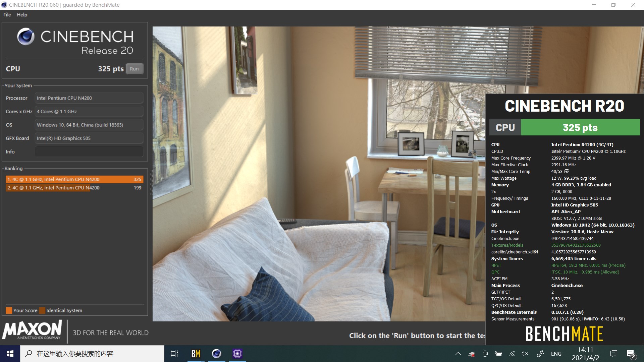Select the Cores x GHz field
The width and height of the screenshot is (644, 362).
(89, 111)
